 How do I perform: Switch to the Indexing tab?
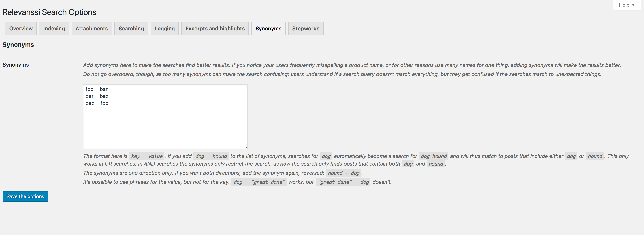pyautogui.click(x=54, y=29)
